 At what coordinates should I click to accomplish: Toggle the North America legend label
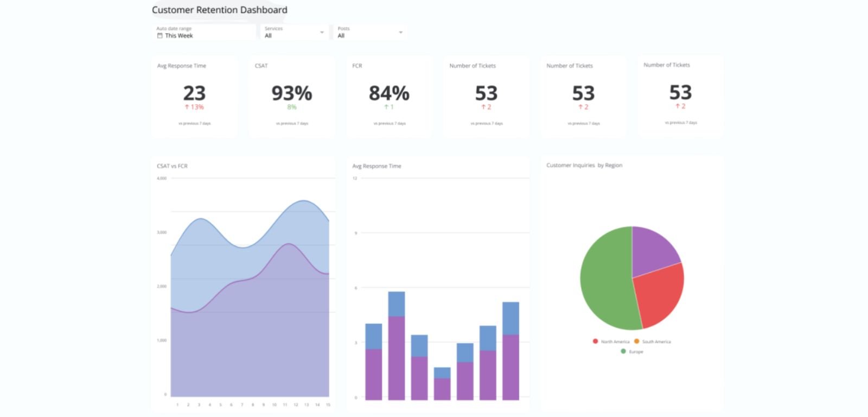coord(615,342)
